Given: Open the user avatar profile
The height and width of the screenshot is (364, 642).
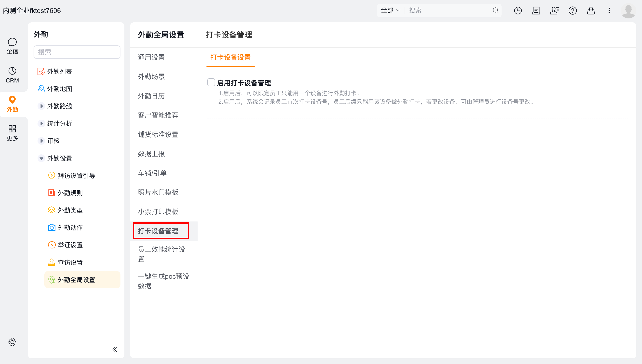Looking at the screenshot, I should click(x=628, y=11).
